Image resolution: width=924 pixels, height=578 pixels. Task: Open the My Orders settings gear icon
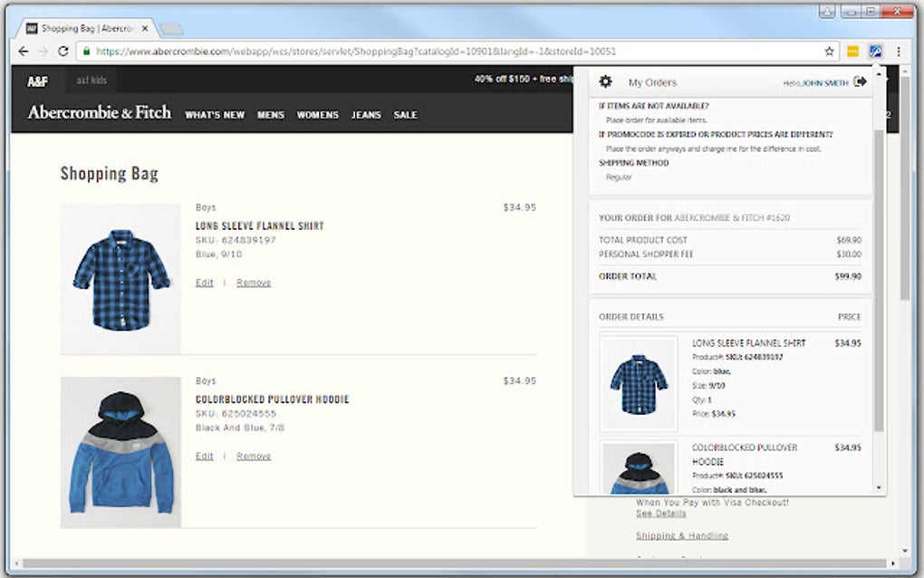605,82
